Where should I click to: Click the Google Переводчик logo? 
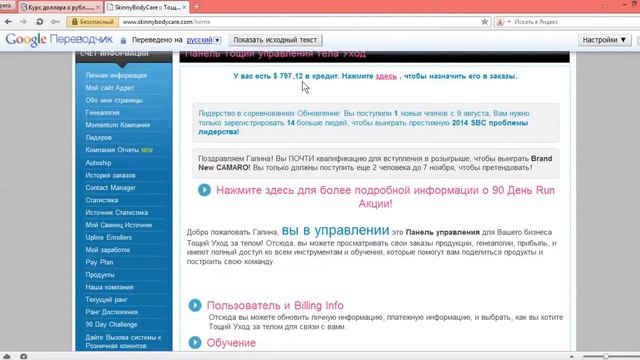click(59, 40)
